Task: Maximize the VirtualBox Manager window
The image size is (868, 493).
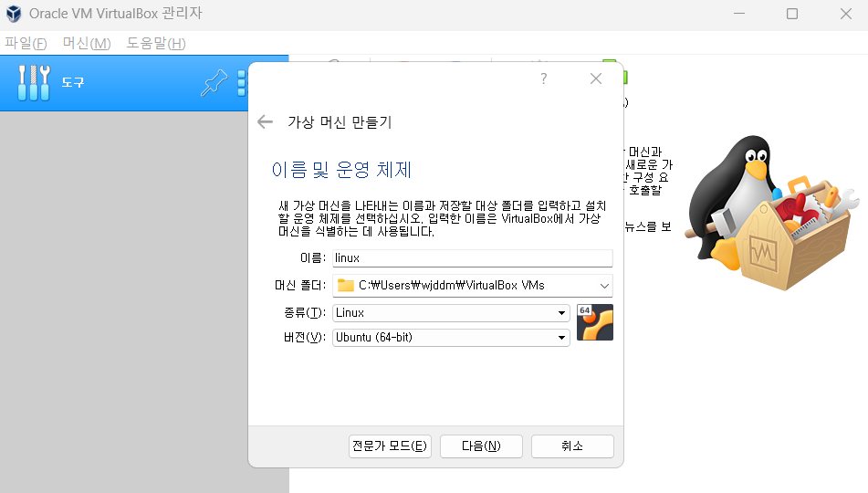Action: click(792, 14)
